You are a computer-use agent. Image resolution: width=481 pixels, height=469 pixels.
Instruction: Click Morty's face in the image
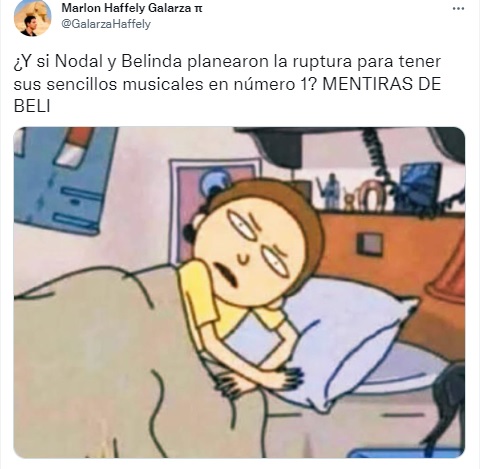point(252,251)
